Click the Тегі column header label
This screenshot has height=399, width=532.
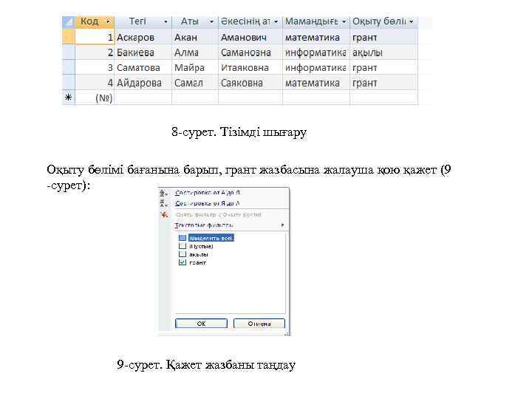click(x=137, y=21)
